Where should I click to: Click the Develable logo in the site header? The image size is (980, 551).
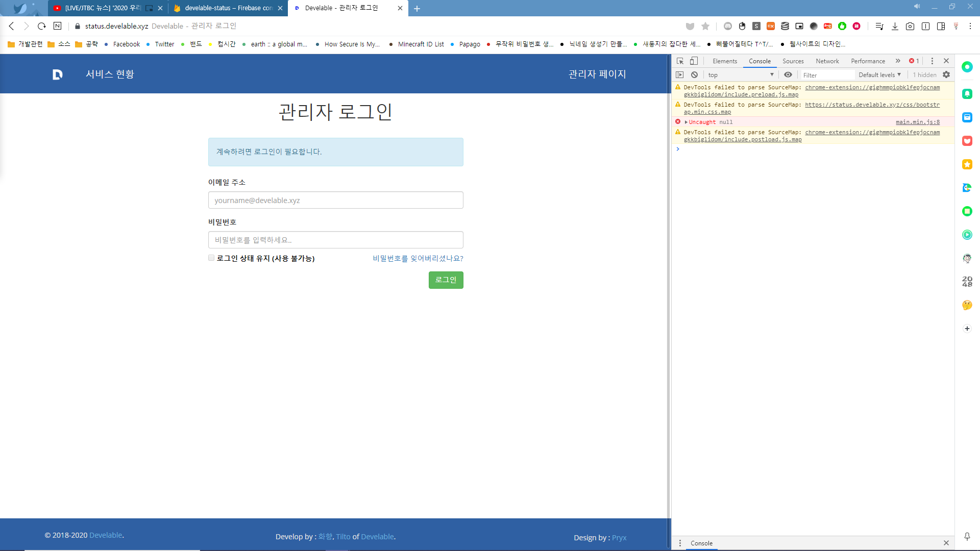57,74
